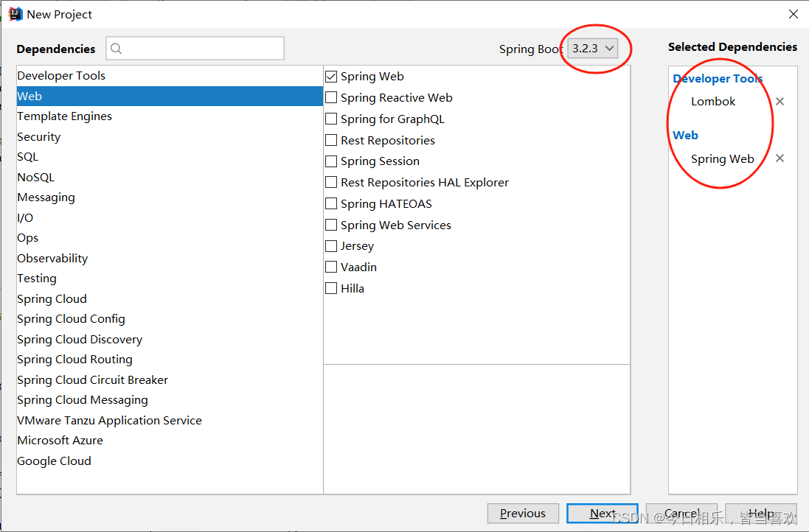Check Rest Repositories HAL Explorer
The width and height of the screenshot is (809, 532).
(331, 183)
